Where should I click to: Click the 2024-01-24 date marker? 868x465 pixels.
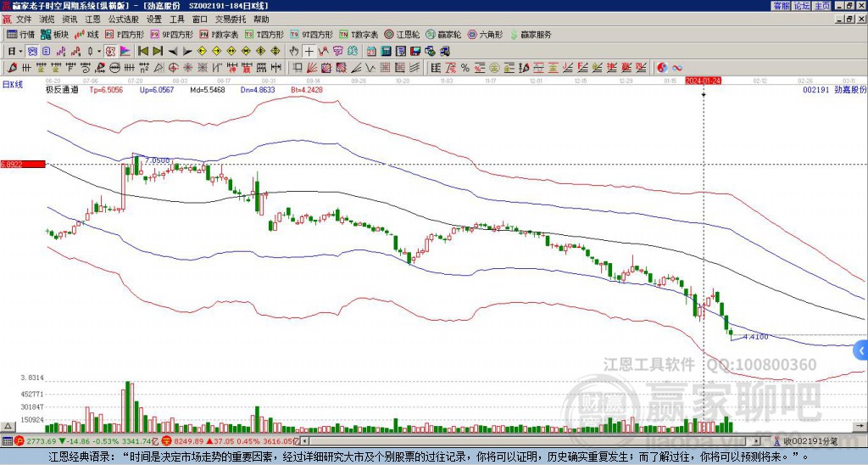pos(703,81)
